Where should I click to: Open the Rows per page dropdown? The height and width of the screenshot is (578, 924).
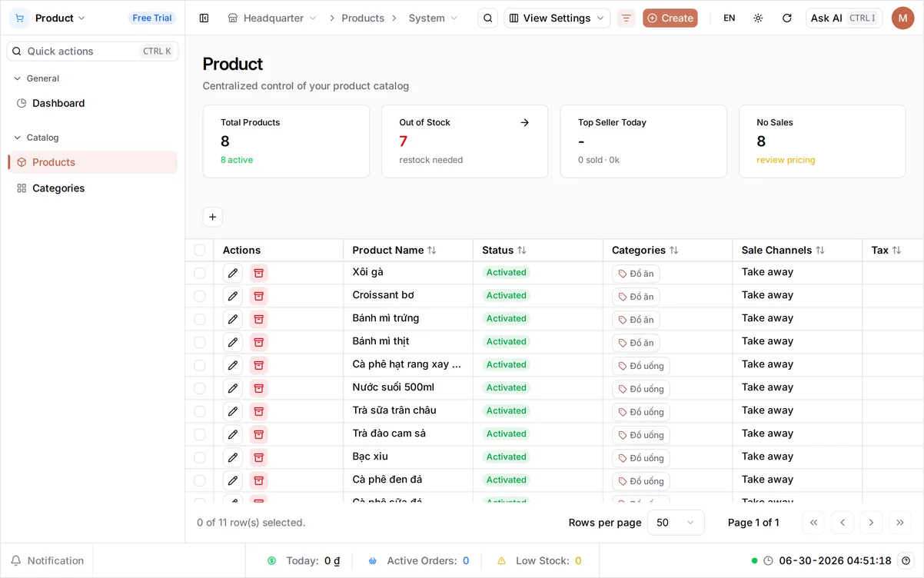(x=676, y=523)
